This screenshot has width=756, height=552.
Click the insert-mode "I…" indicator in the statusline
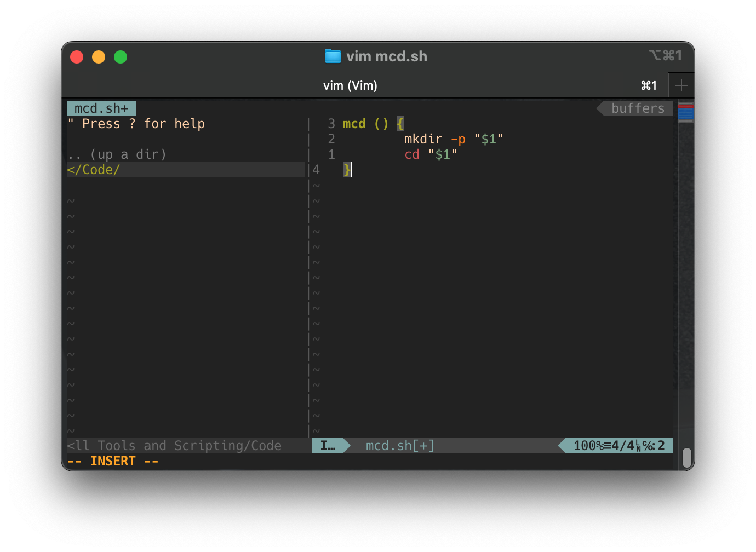click(x=329, y=446)
